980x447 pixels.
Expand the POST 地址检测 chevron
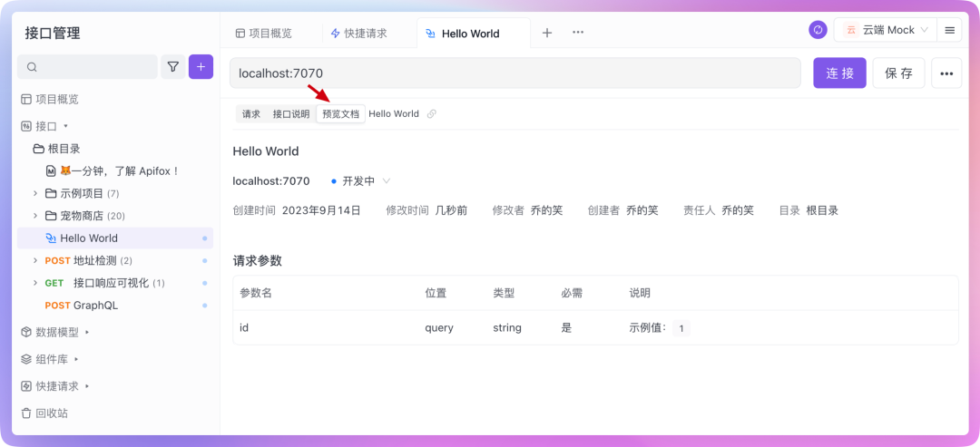click(x=35, y=260)
